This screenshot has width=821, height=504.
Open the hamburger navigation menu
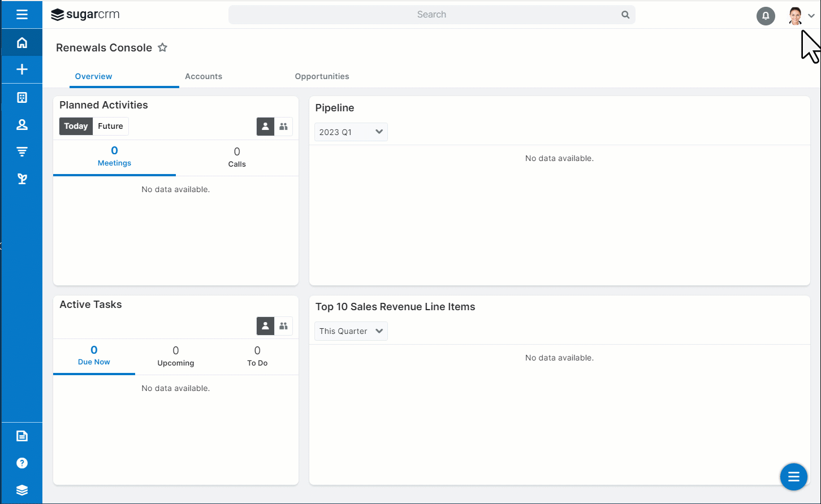[x=22, y=15]
